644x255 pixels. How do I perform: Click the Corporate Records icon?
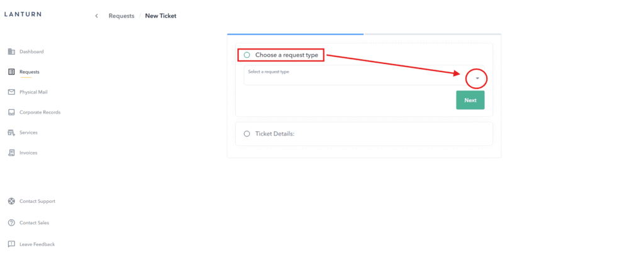click(11, 112)
